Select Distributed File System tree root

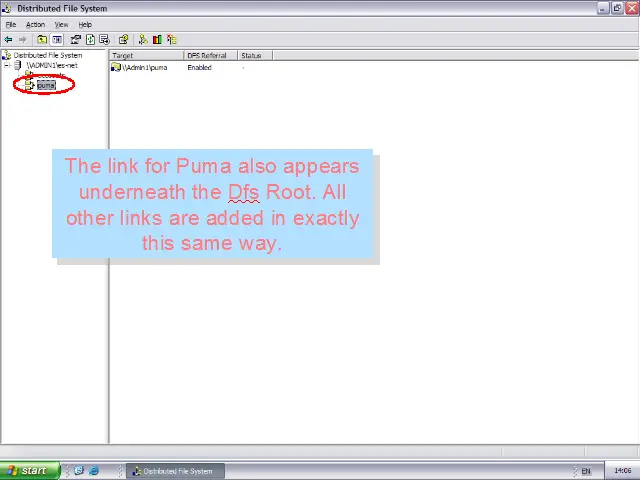point(47,56)
